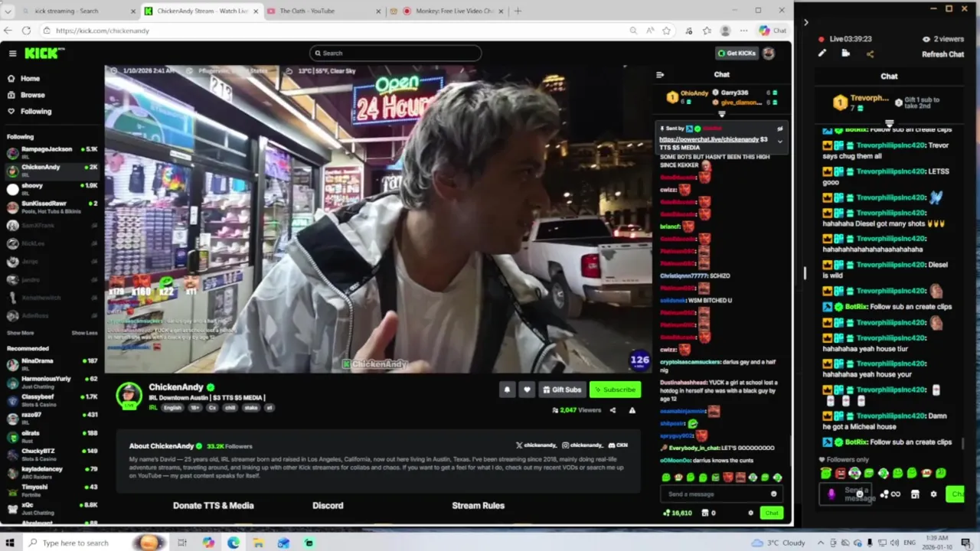Open shop icon in dashboard chat

[915, 494]
